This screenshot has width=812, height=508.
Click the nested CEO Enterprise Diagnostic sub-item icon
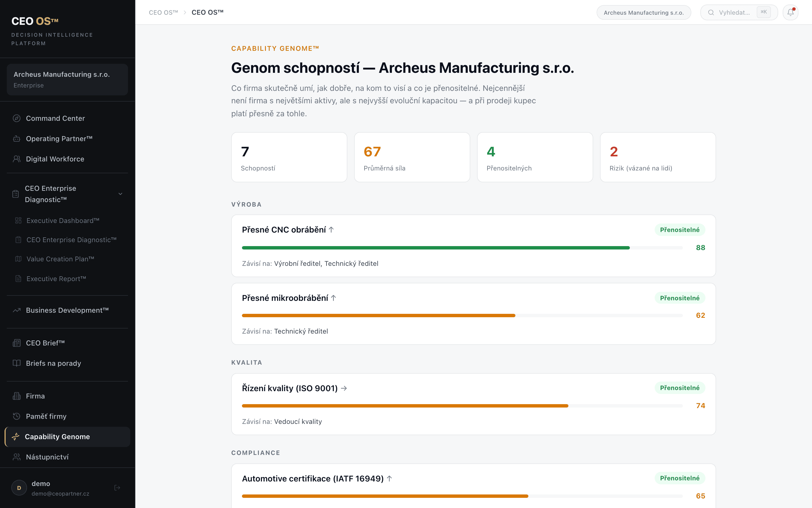coord(18,240)
